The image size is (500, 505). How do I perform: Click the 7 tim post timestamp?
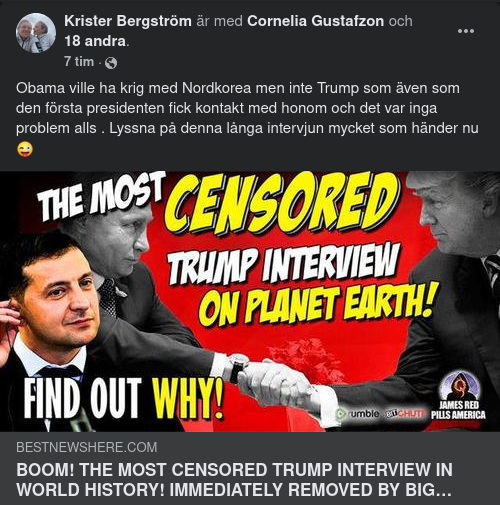click(x=79, y=62)
